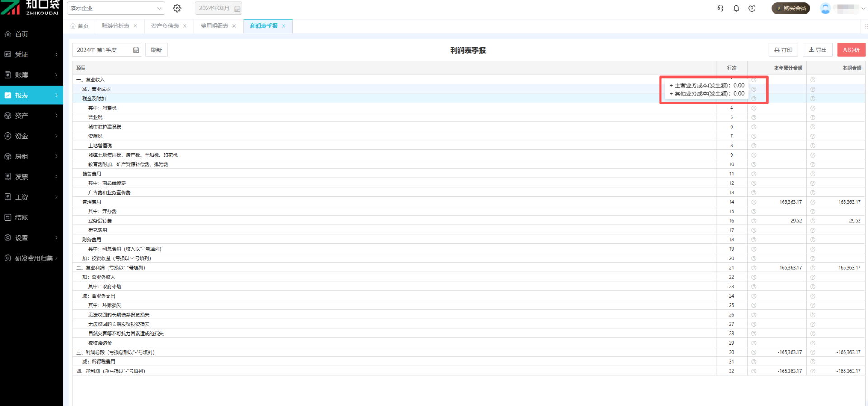Open the 2024年 第1季度 quarter picker
Viewport: 868px width, 406px height.
click(107, 50)
